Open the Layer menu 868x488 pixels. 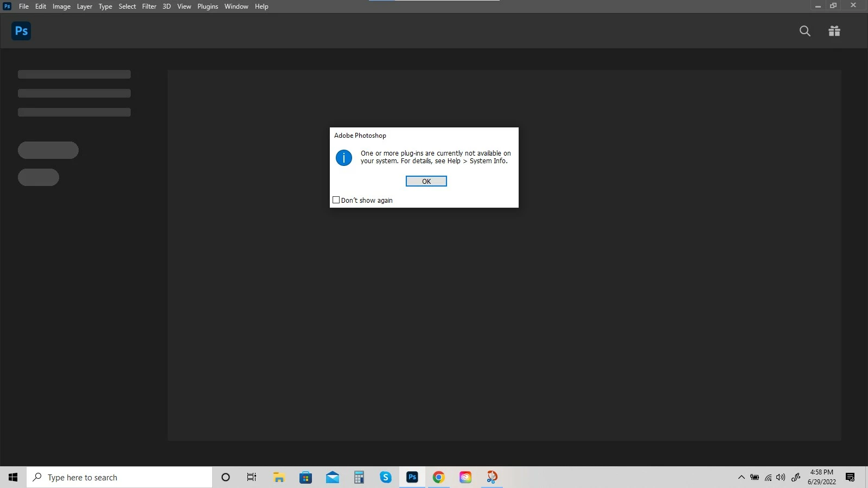point(85,7)
